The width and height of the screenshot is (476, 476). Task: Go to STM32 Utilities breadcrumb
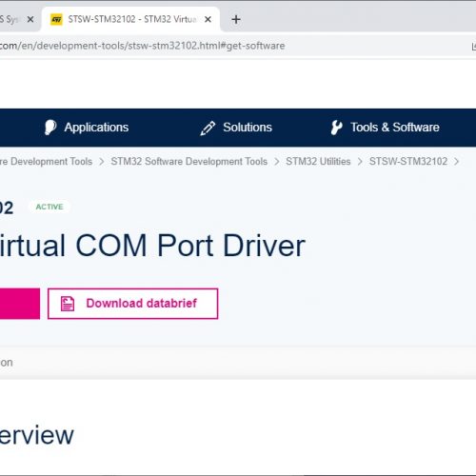pyautogui.click(x=318, y=161)
